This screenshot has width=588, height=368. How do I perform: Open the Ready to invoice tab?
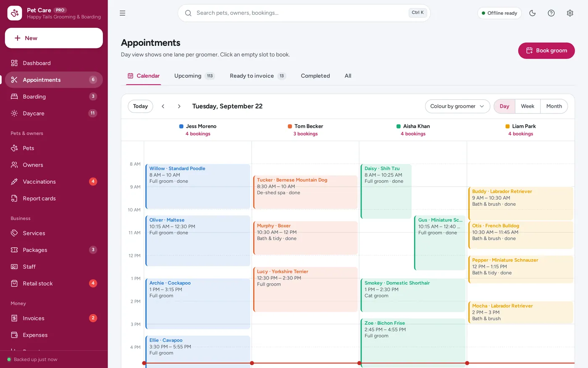click(x=258, y=76)
